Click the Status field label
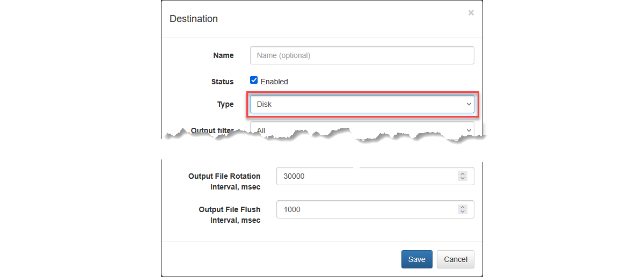 click(222, 82)
